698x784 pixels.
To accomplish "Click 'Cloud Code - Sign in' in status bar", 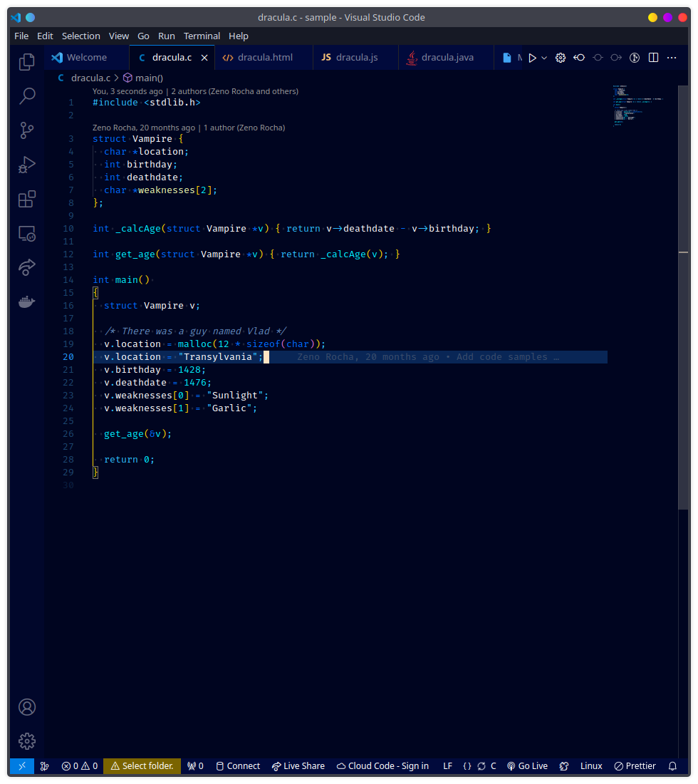I will pos(382,766).
